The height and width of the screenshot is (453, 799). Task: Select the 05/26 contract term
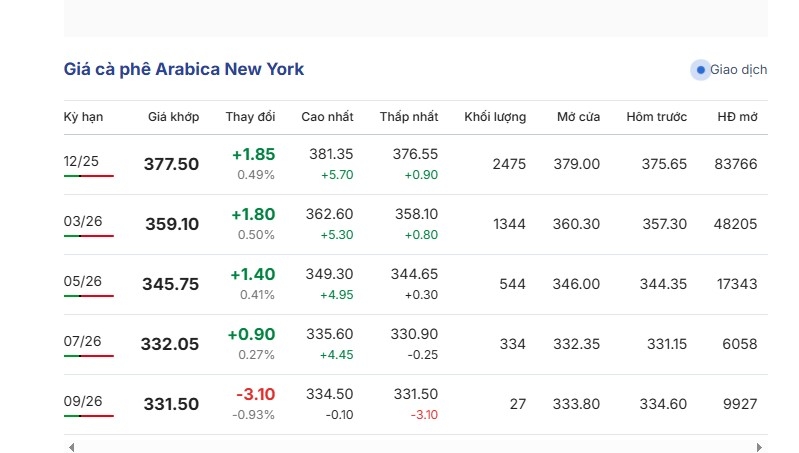(83, 281)
